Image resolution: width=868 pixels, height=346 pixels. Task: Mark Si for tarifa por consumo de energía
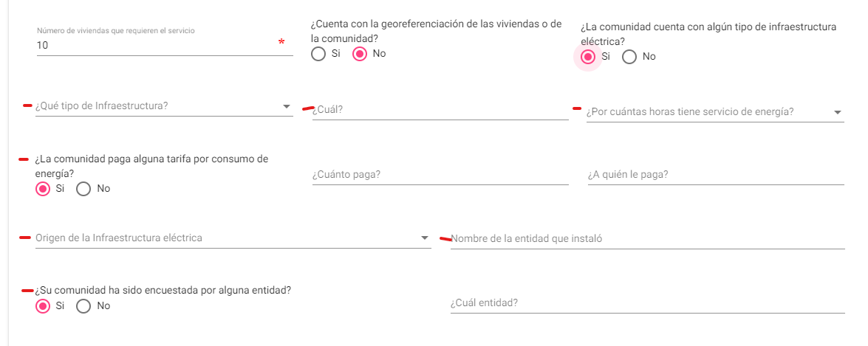coord(43,189)
